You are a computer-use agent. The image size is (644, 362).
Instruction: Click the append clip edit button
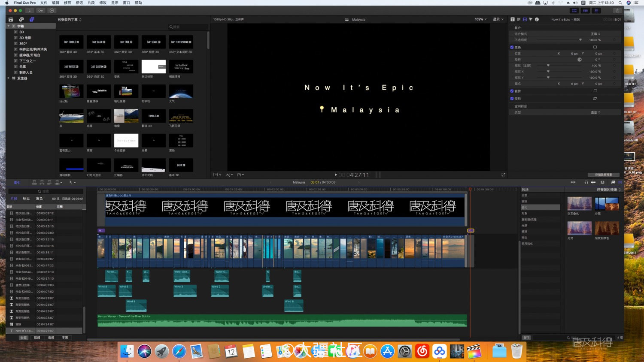click(x=49, y=182)
